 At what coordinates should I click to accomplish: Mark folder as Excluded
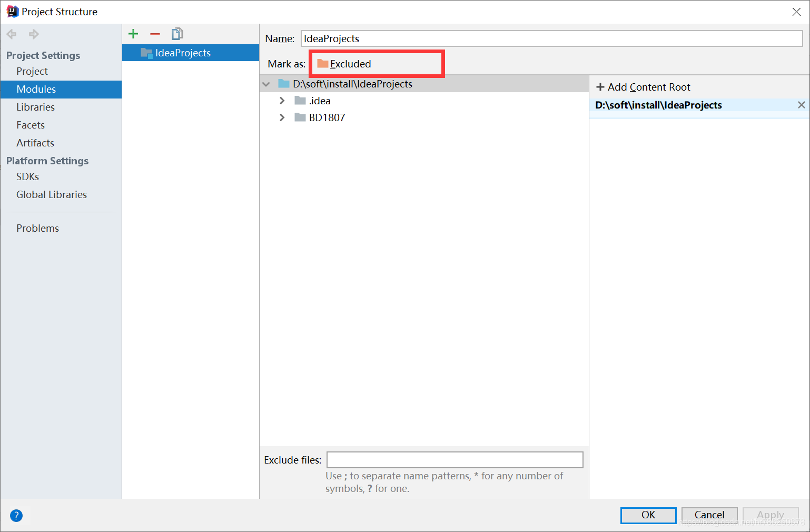[x=344, y=64]
